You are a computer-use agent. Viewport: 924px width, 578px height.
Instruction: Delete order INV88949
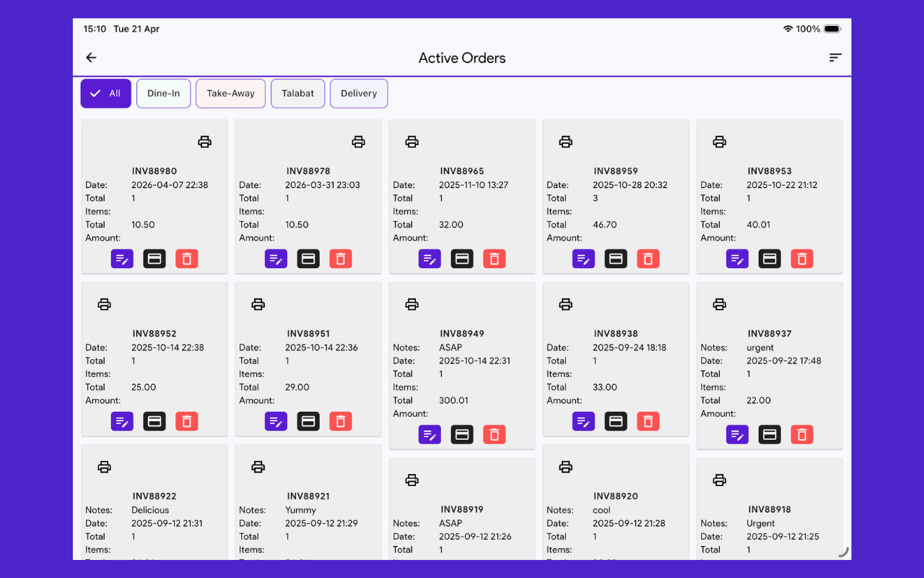tap(494, 434)
